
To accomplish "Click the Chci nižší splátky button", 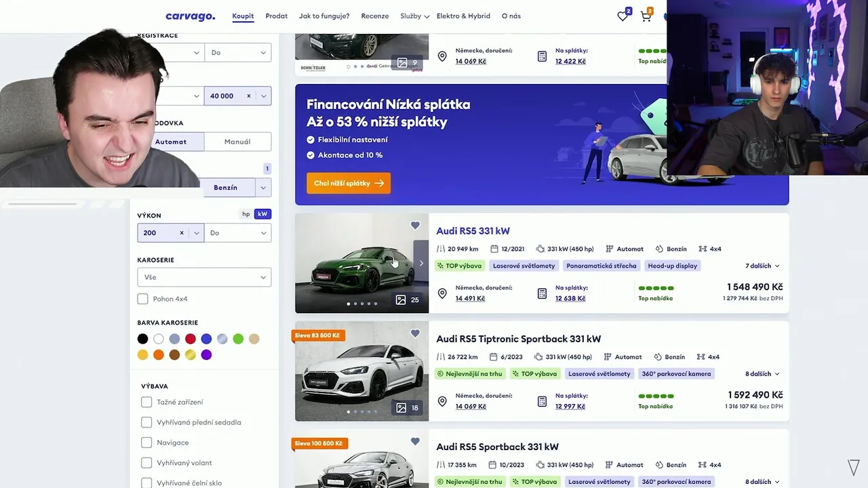I will [x=349, y=183].
